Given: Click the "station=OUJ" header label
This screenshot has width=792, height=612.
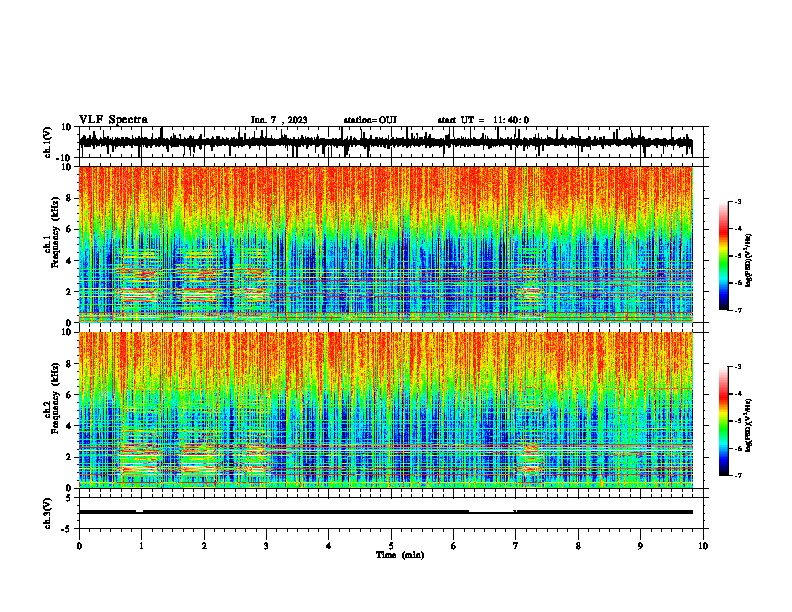Looking at the screenshot, I should 370,120.
